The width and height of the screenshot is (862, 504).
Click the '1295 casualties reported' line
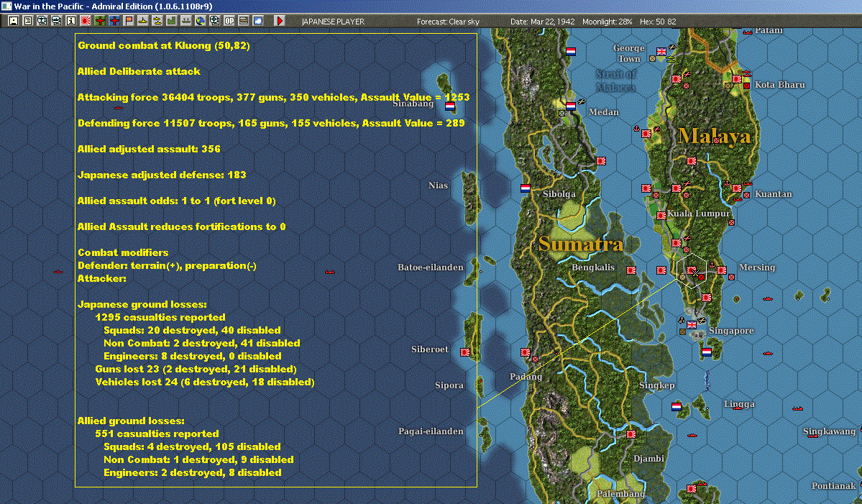click(x=160, y=317)
